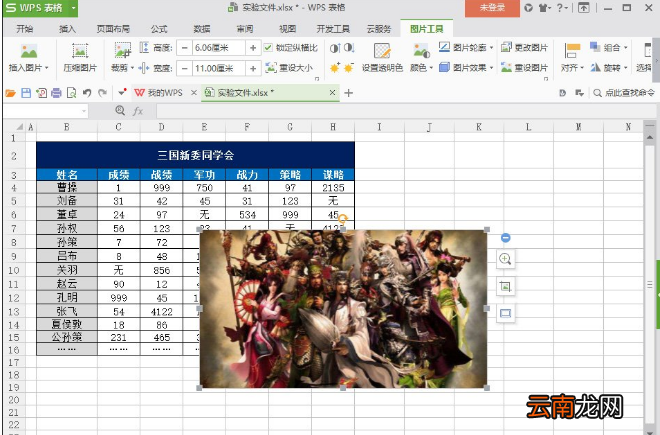Click the height field showing 6.06厘米
The width and height of the screenshot is (660, 435).
218,48
